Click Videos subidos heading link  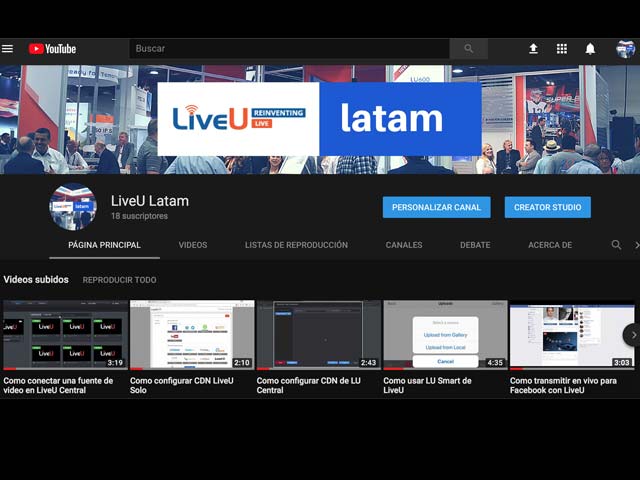[x=36, y=280]
